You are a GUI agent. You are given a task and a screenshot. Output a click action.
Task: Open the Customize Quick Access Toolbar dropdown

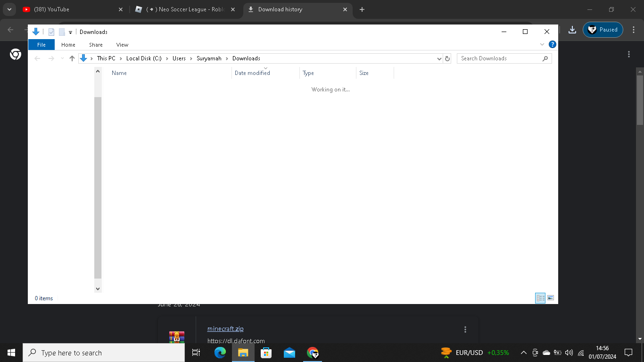(x=70, y=32)
